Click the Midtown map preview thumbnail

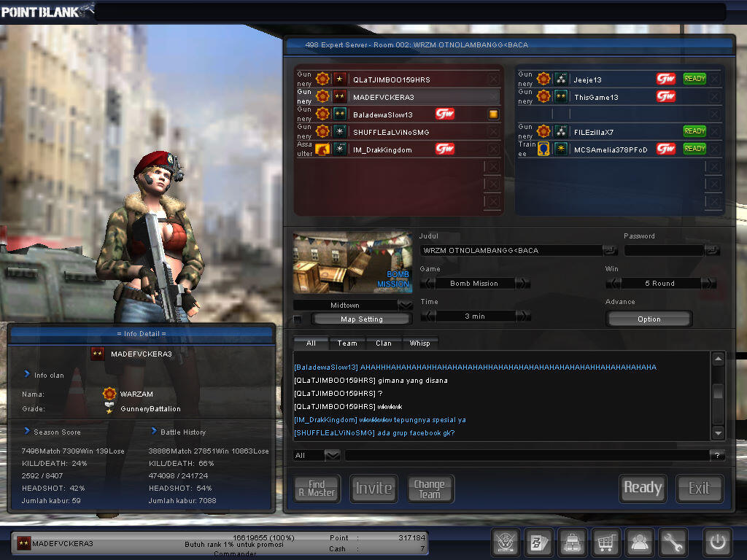(352, 262)
